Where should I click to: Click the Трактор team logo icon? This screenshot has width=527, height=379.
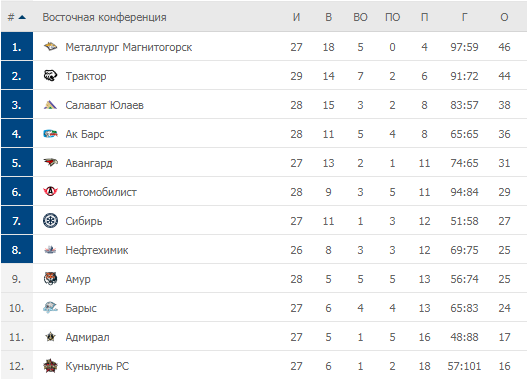[x=50, y=76]
